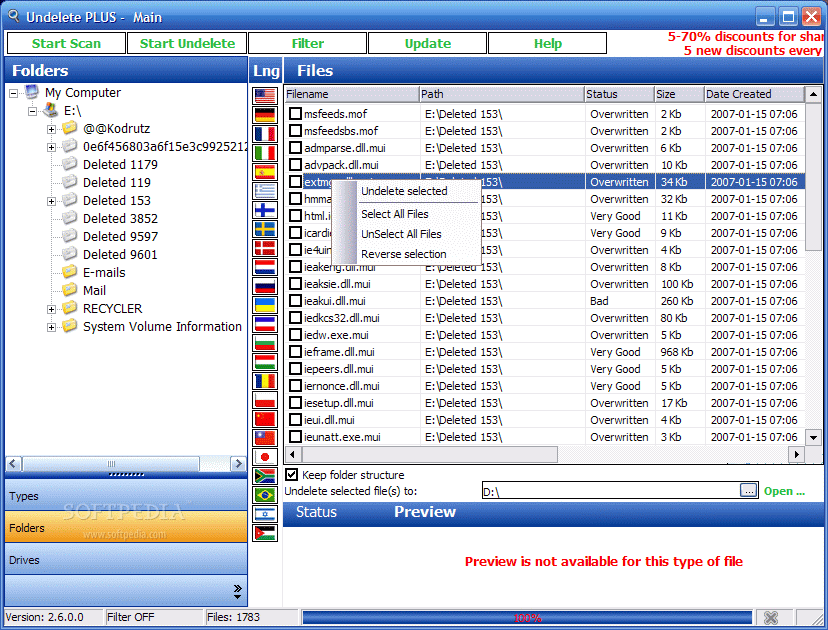Click the file list horizontal scrollbar thumb
This screenshot has width=828, height=630.
point(429,454)
